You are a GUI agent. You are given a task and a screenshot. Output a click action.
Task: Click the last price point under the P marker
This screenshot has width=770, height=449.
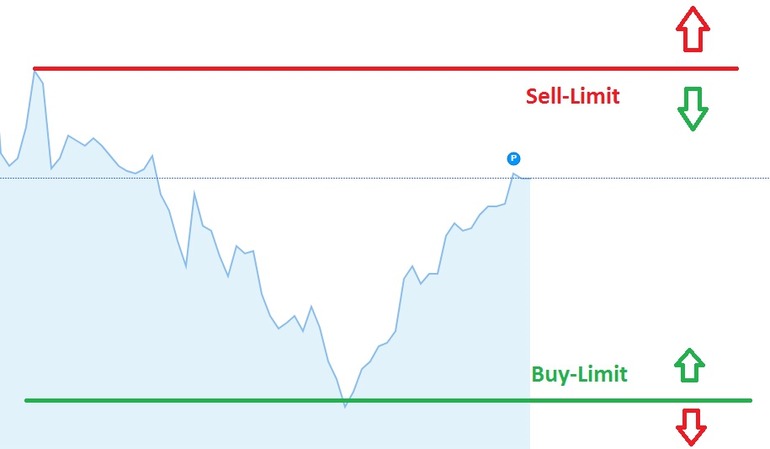click(514, 174)
